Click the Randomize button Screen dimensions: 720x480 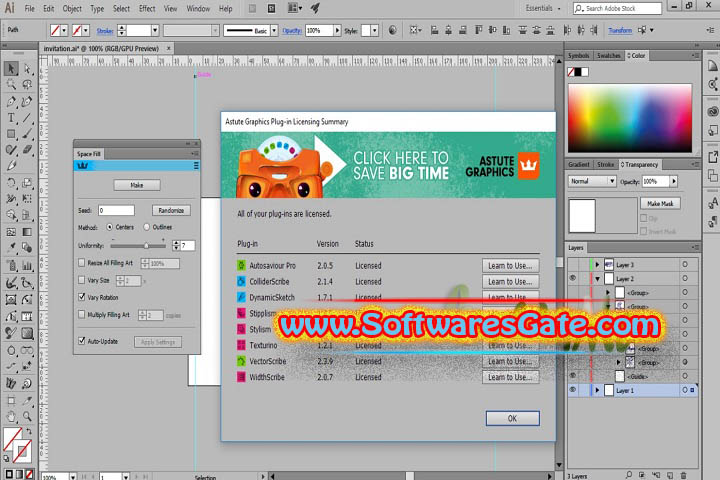[x=171, y=210]
